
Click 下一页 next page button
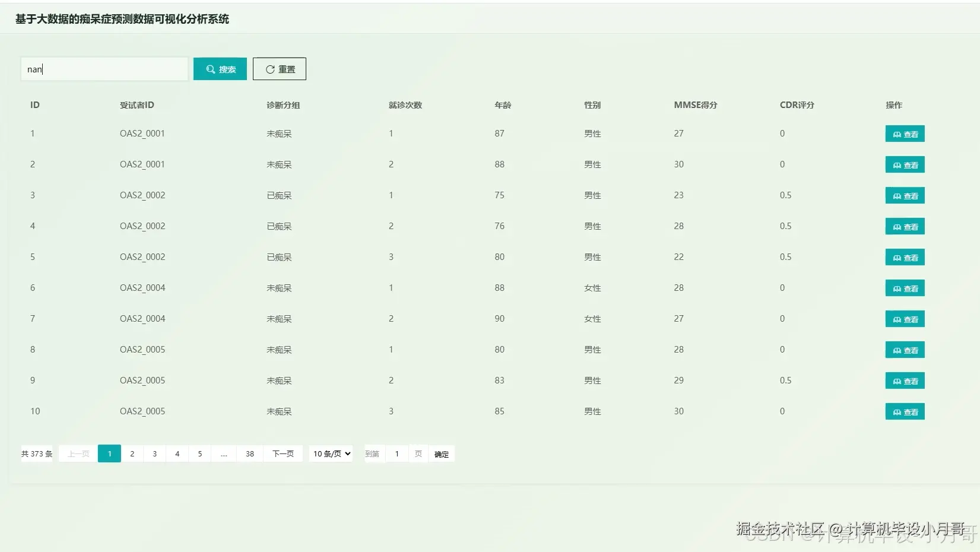point(283,453)
